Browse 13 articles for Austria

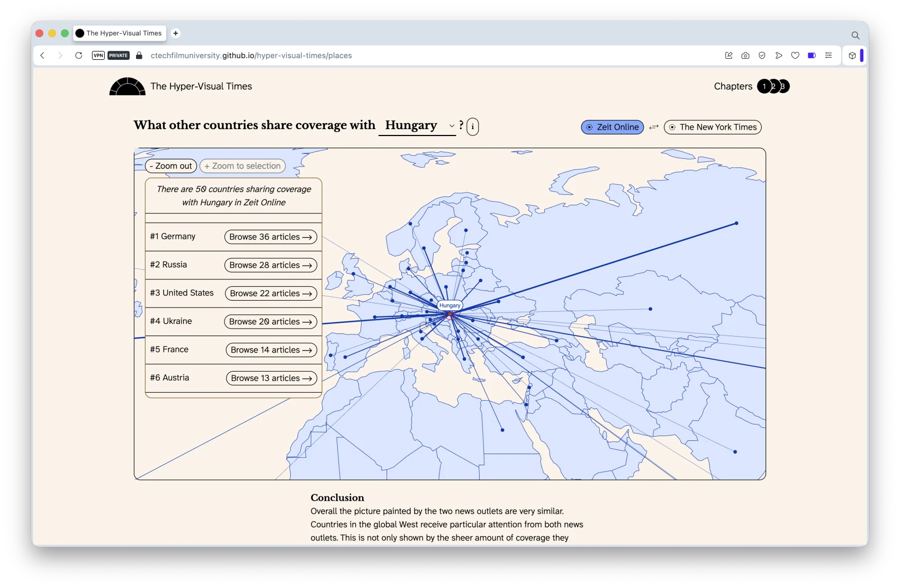tap(272, 378)
